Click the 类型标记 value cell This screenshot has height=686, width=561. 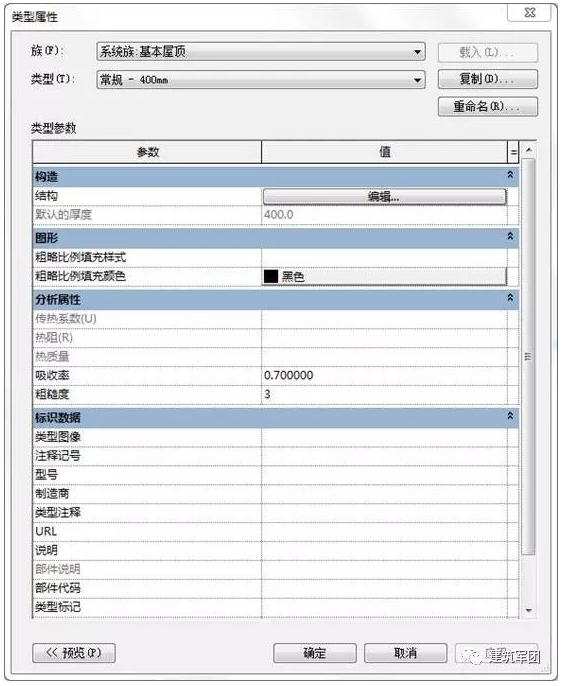pyautogui.click(x=384, y=607)
